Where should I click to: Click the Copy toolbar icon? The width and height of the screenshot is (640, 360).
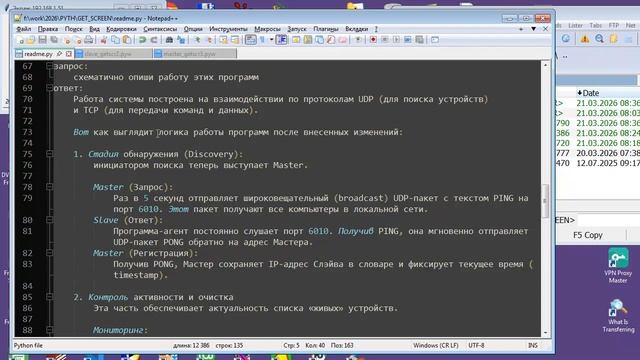point(116,40)
